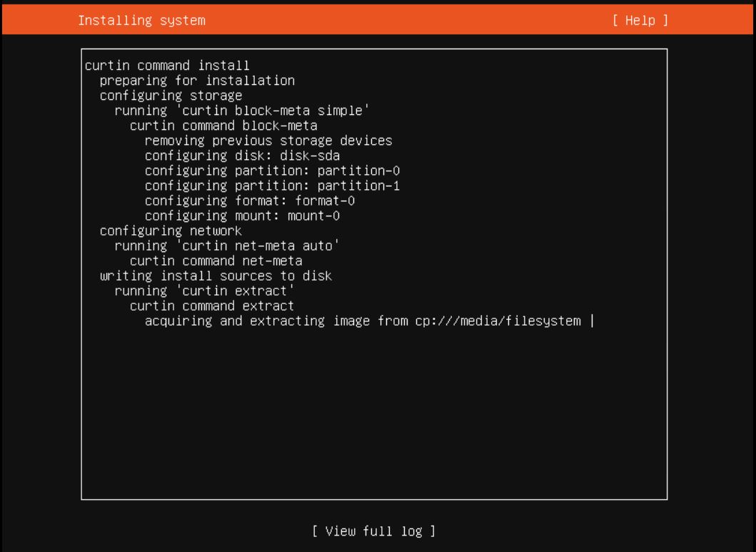Select the 'curtin command install' log line
This screenshot has width=756, height=552.
(167, 66)
